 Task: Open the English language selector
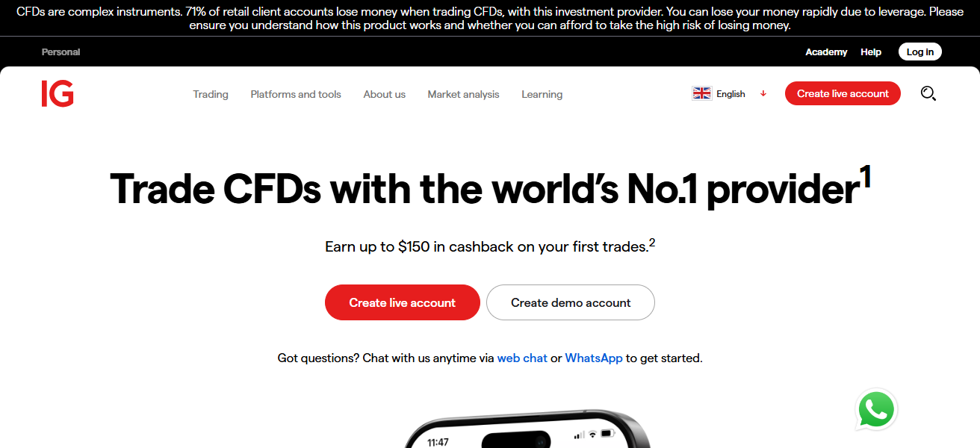pos(731,93)
